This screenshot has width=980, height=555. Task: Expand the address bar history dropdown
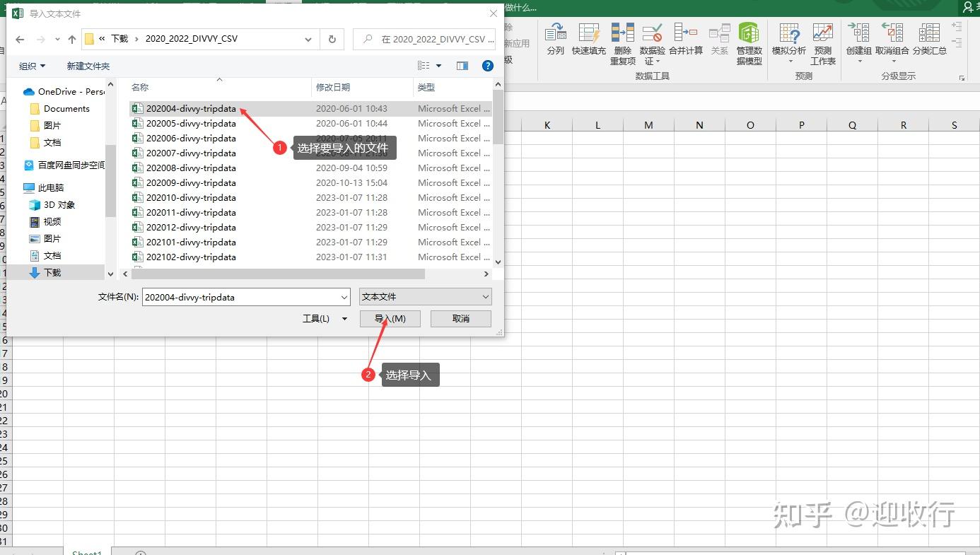click(x=308, y=40)
